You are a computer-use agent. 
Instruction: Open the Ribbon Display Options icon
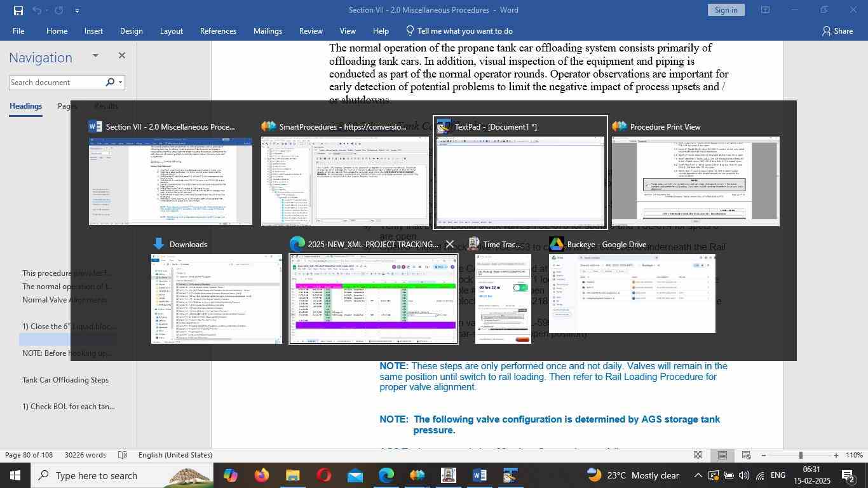click(766, 10)
